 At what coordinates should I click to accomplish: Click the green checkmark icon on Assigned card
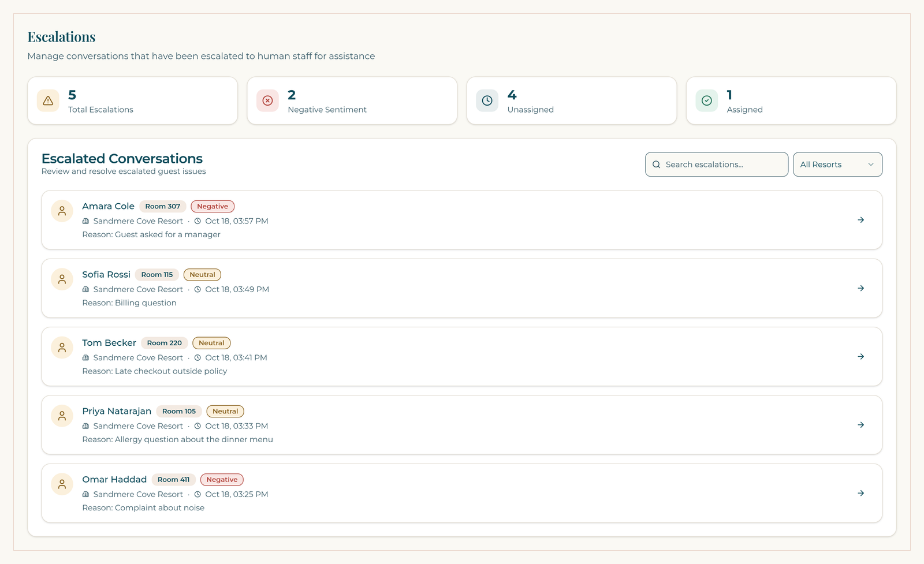(x=706, y=100)
